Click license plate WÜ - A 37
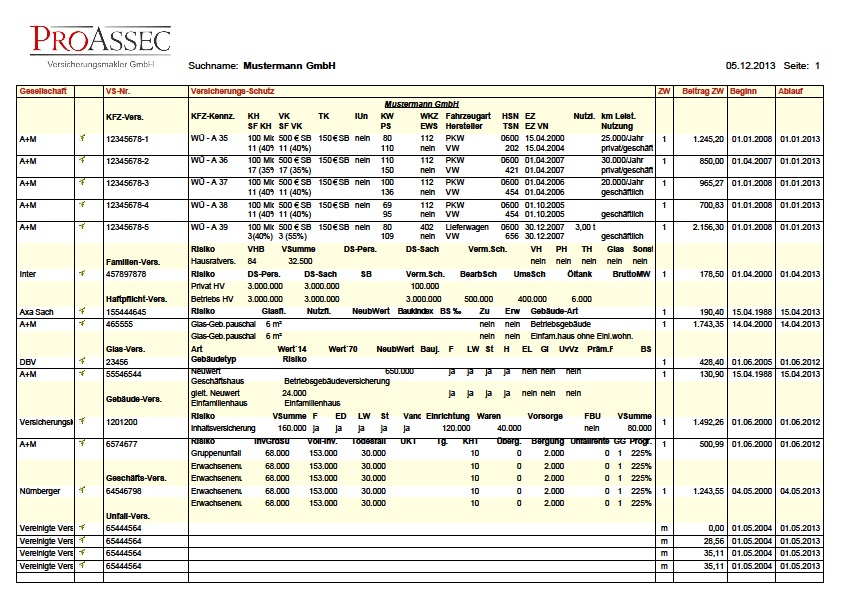The height and width of the screenshot is (595, 842). click(x=209, y=182)
